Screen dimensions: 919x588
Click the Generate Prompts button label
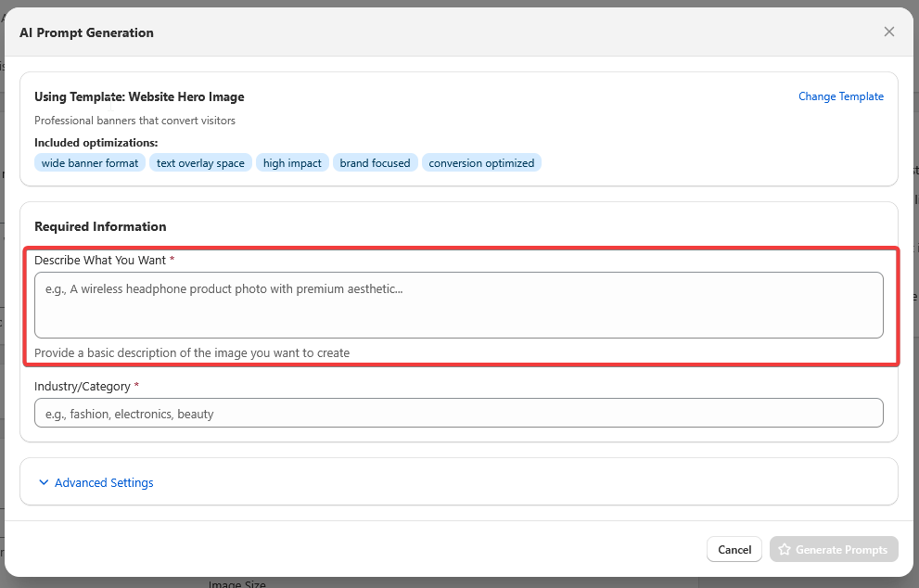point(841,550)
